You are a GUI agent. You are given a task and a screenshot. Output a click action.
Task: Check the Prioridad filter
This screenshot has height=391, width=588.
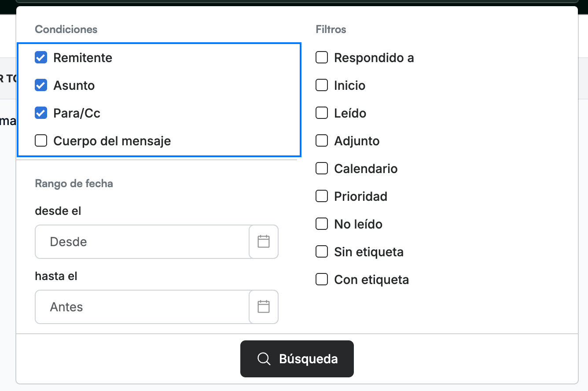322,196
